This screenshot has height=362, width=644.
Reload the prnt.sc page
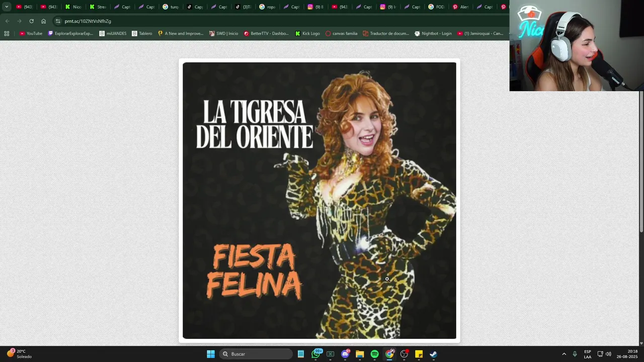tap(31, 21)
